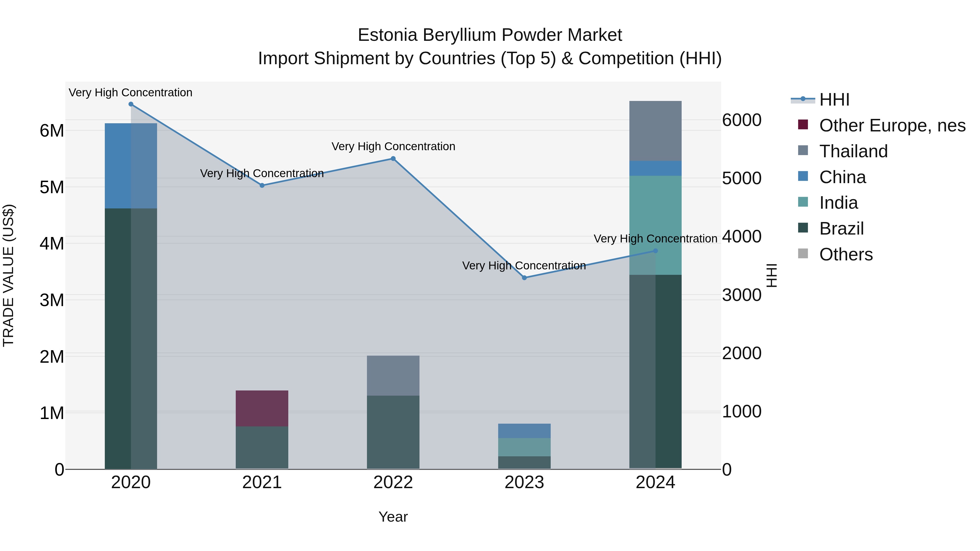The width and height of the screenshot is (980, 551).
Task: Click the India teal legend swatch
Action: pos(803,202)
